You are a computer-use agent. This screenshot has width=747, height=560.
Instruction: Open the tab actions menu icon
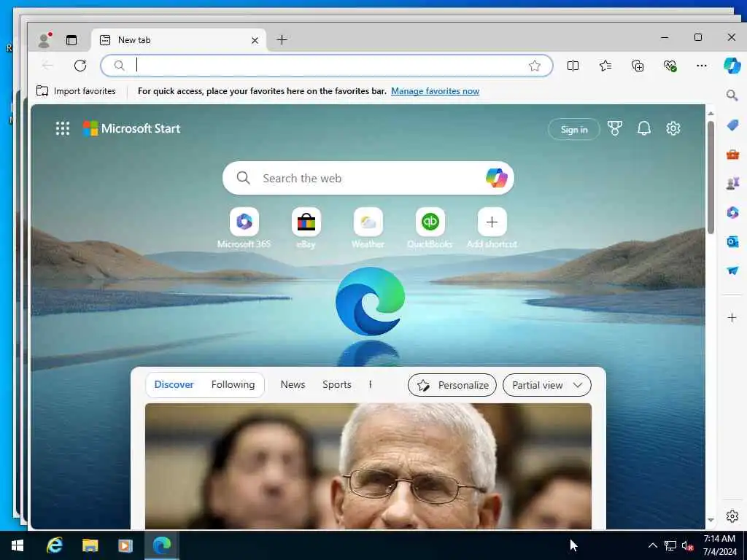[71, 40]
